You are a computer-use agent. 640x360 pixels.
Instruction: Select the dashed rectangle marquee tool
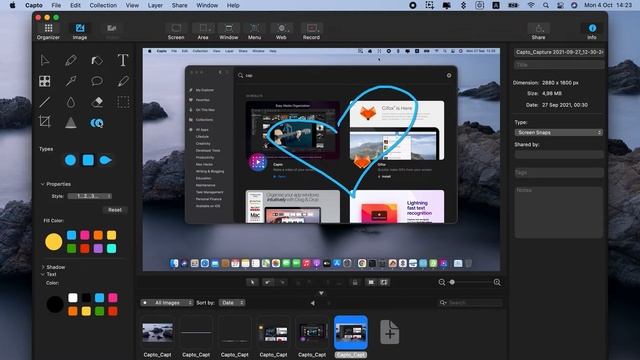123,102
